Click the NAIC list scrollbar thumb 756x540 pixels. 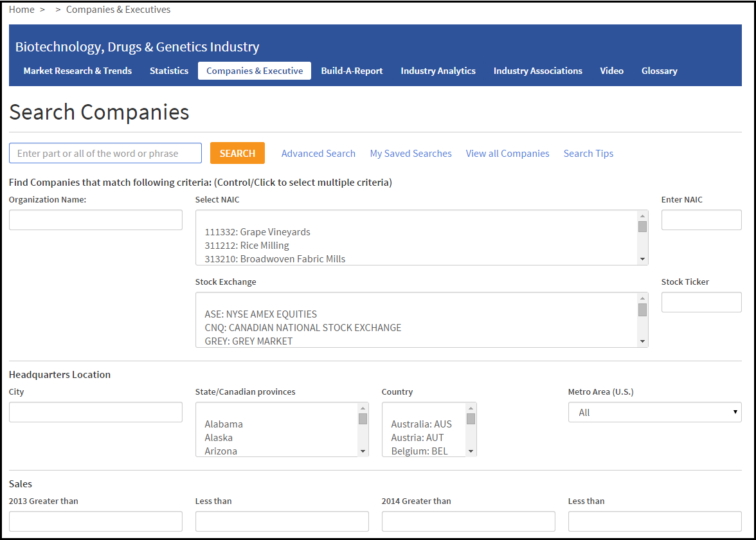coord(642,226)
